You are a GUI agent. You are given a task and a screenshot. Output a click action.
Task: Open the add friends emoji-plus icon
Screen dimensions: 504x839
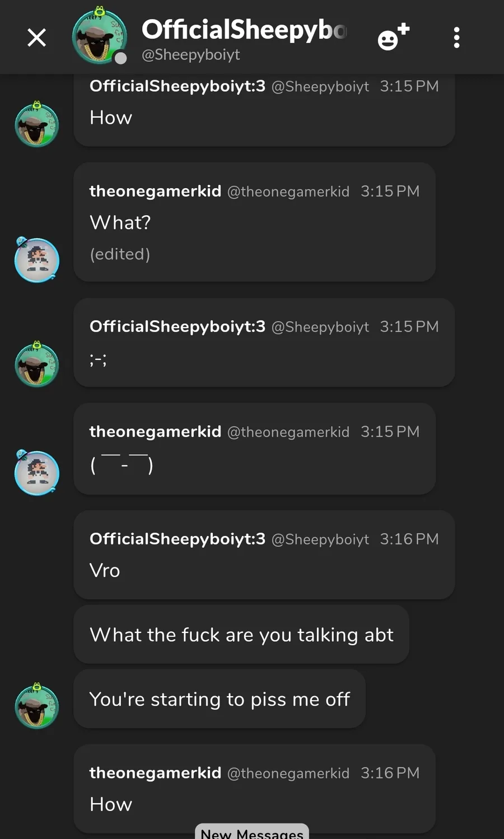point(394,37)
